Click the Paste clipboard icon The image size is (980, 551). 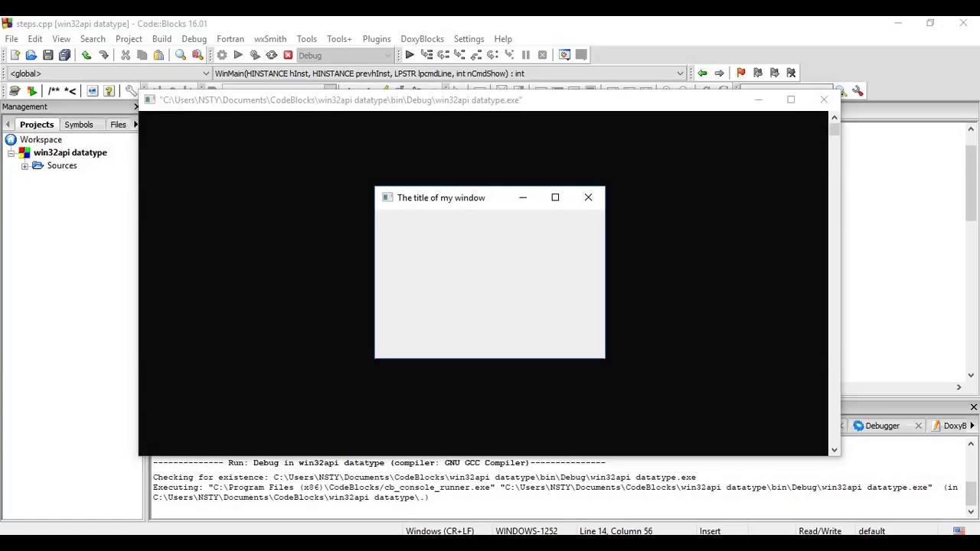click(159, 55)
